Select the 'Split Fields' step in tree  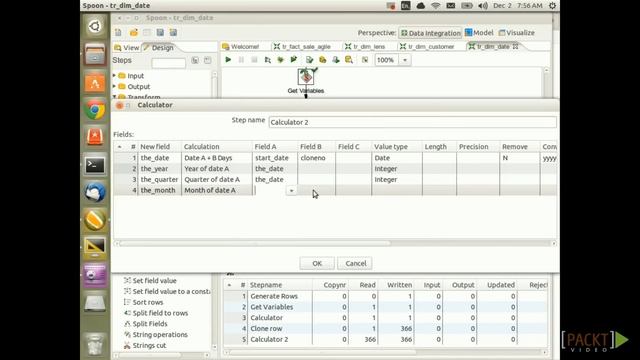pyautogui.click(x=150, y=324)
